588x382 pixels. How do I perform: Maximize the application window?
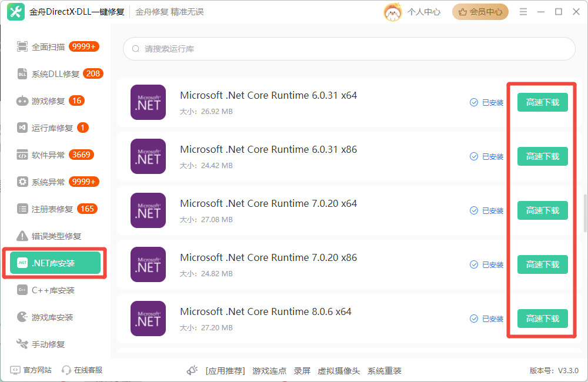coord(559,12)
